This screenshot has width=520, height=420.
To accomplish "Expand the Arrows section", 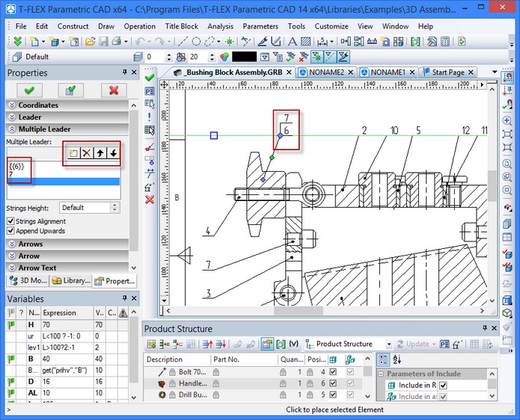I will coord(67,244).
